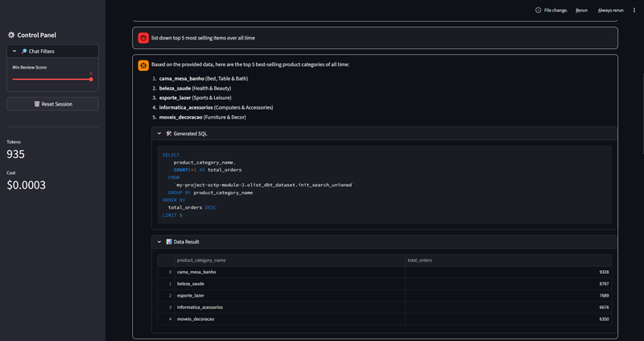The image size is (644, 341).
Task: Click the Min Review Score slider handle
Action: coord(91,79)
